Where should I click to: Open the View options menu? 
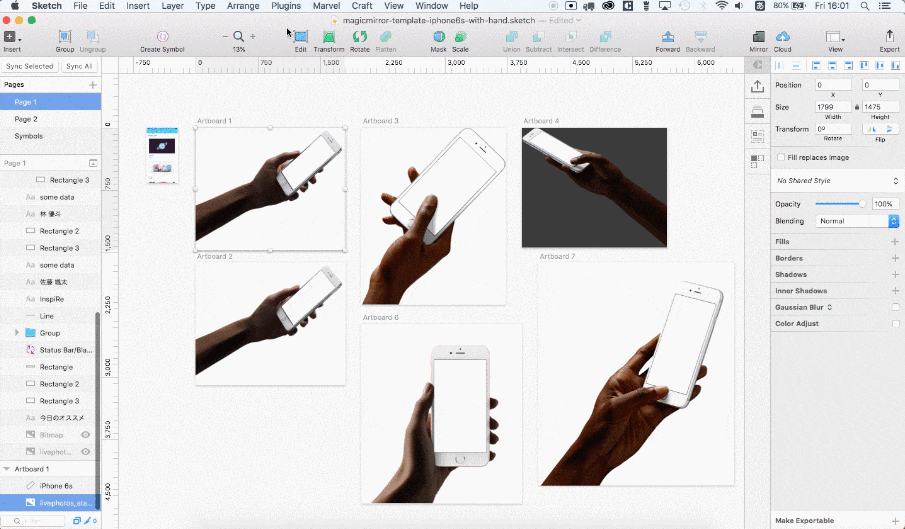tap(835, 37)
